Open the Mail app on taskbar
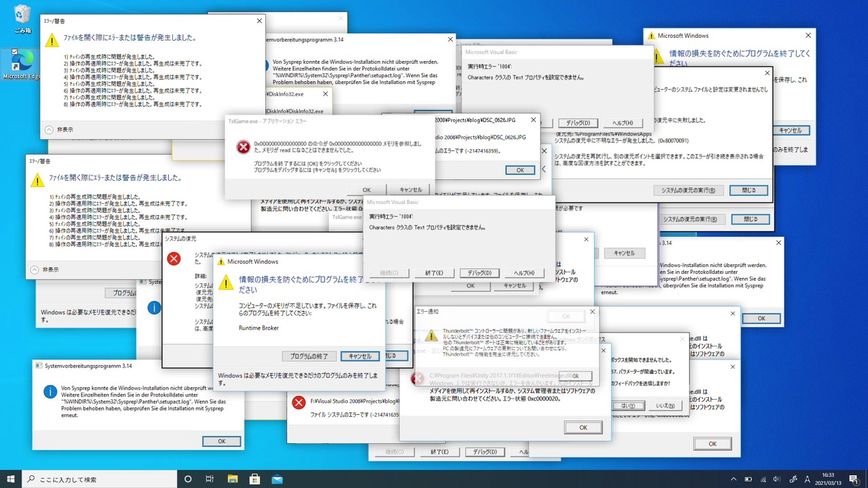The image size is (868, 488). coord(277,479)
